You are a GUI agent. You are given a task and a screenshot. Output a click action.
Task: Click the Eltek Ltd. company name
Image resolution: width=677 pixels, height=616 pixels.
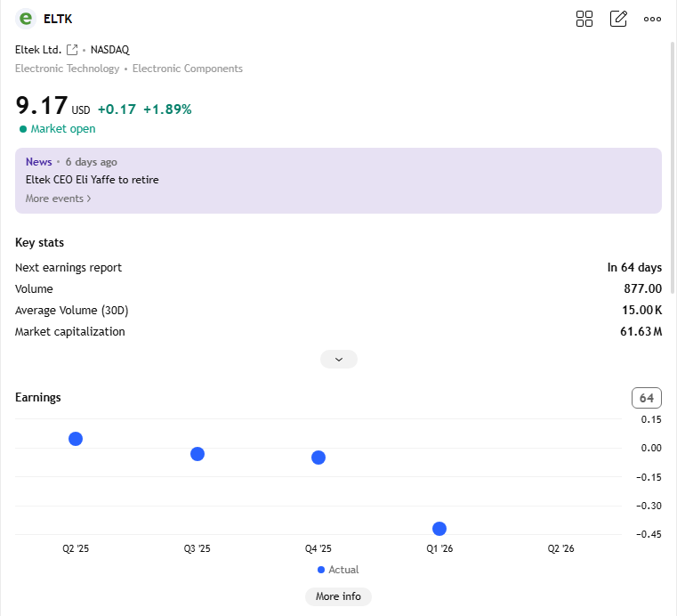coord(38,50)
